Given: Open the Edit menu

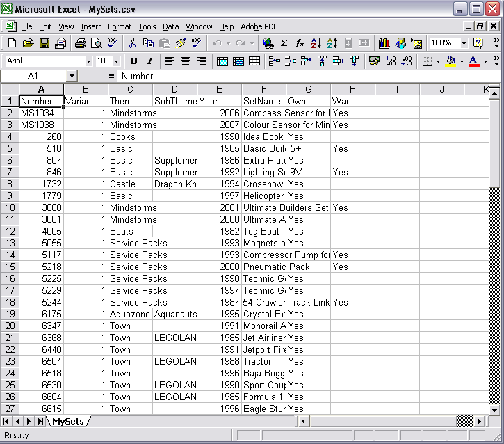Looking at the screenshot, I should [x=45, y=26].
